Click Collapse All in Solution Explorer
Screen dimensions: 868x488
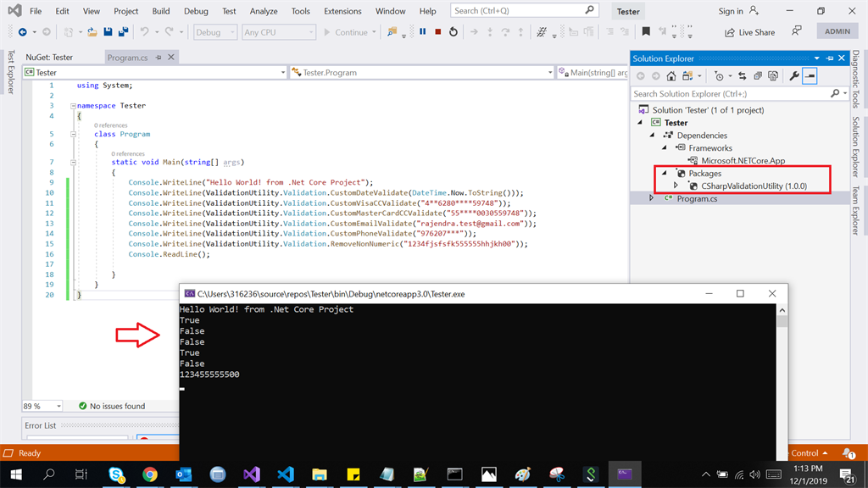point(758,76)
